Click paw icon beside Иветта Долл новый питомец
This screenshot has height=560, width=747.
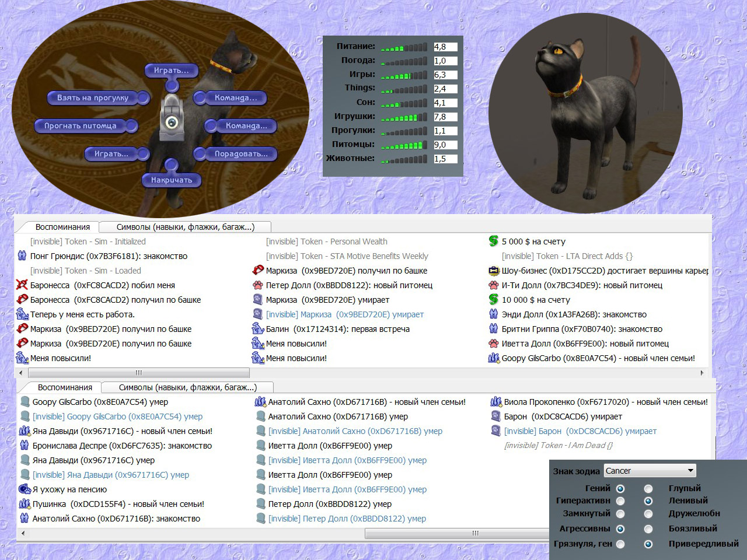[494, 344]
